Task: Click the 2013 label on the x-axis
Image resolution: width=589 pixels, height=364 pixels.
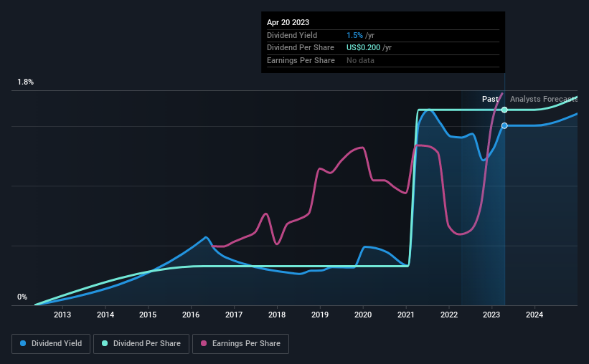Action: click(62, 315)
